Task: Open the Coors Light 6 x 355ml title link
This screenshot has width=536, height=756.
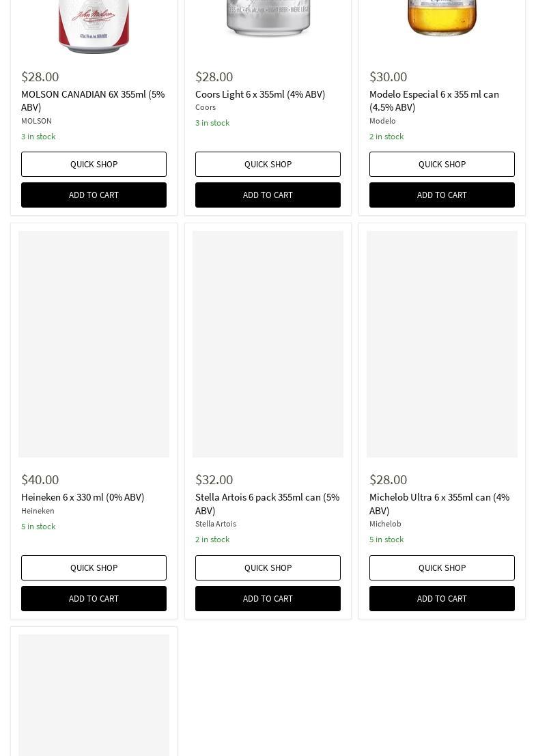Action: pos(260,94)
